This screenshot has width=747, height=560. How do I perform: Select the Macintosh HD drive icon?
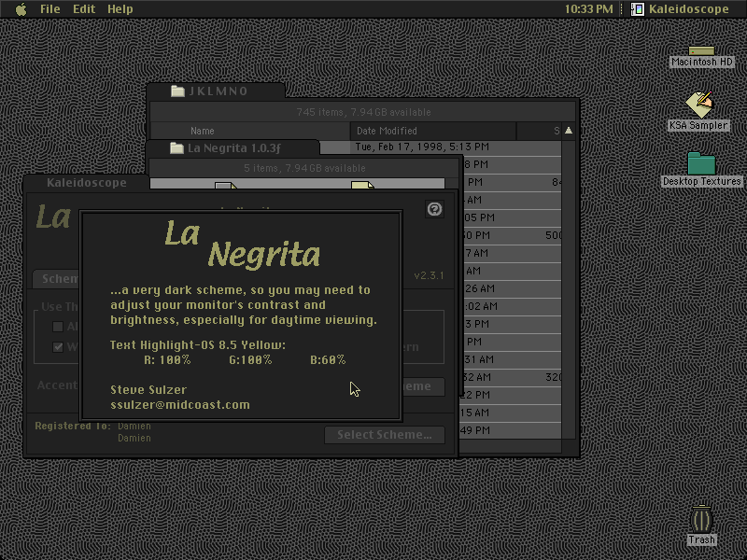coord(701,51)
